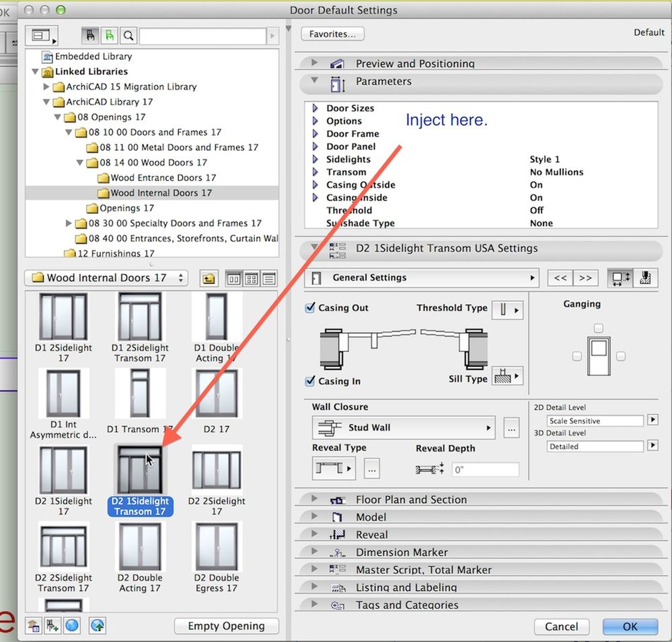
Task: Select 08 11 00 Metal Doors folder
Action: coord(179,147)
